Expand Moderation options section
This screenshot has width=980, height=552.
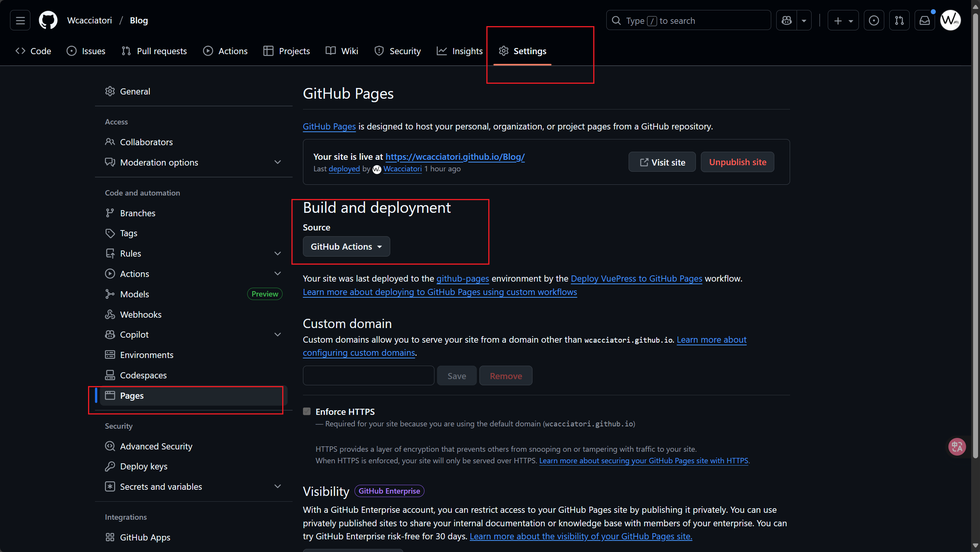(277, 162)
